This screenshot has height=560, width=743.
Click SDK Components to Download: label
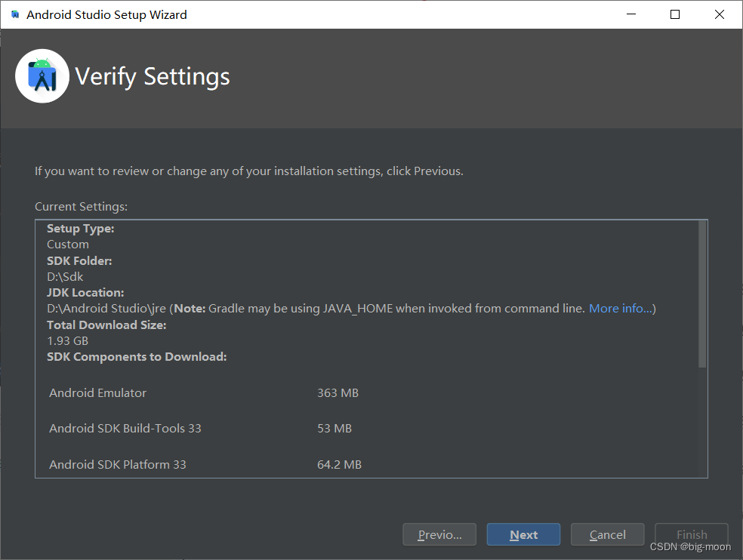point(137,357)
